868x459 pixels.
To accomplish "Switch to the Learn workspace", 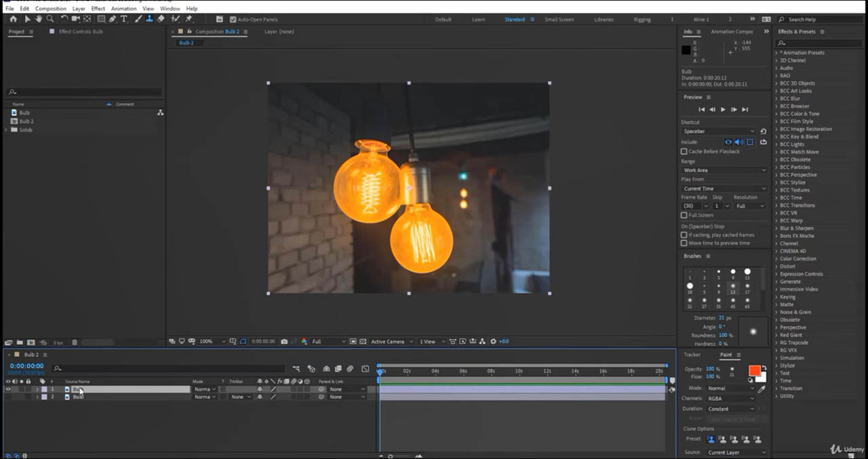I will coord(478,20).
